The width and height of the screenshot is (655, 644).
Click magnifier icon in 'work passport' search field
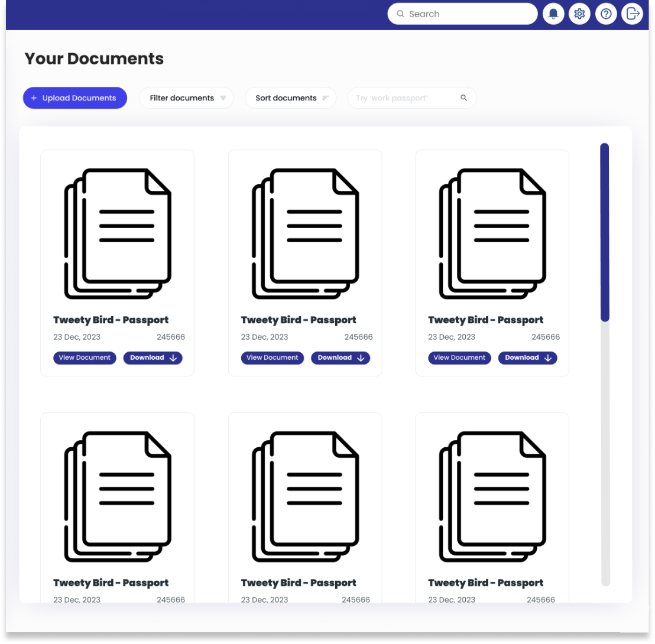click(464, 98)
